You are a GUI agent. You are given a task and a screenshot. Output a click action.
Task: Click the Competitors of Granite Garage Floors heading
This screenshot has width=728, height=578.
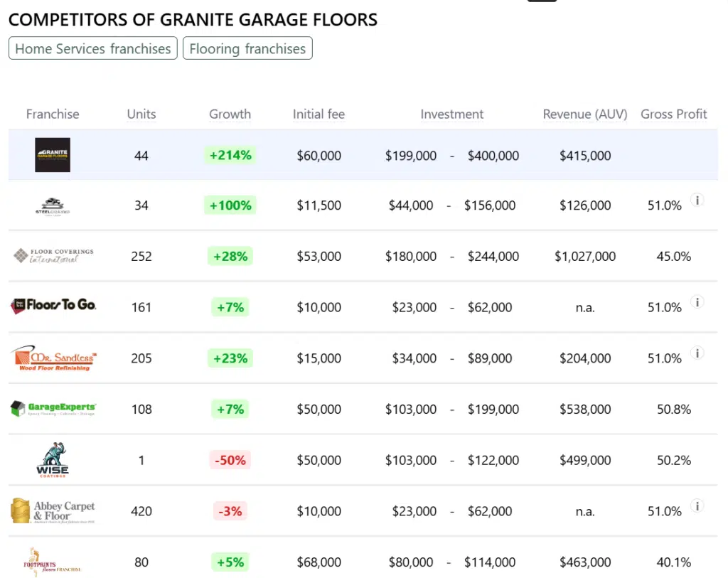coord(193,19)
